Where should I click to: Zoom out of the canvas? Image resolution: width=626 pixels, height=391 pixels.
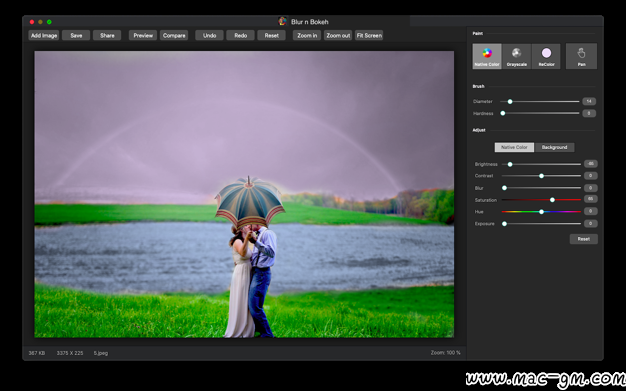[x=338, y=36]
